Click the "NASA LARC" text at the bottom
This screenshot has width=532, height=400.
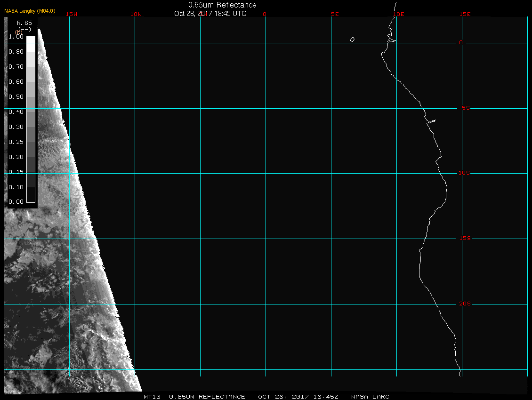tap(371, 397)
